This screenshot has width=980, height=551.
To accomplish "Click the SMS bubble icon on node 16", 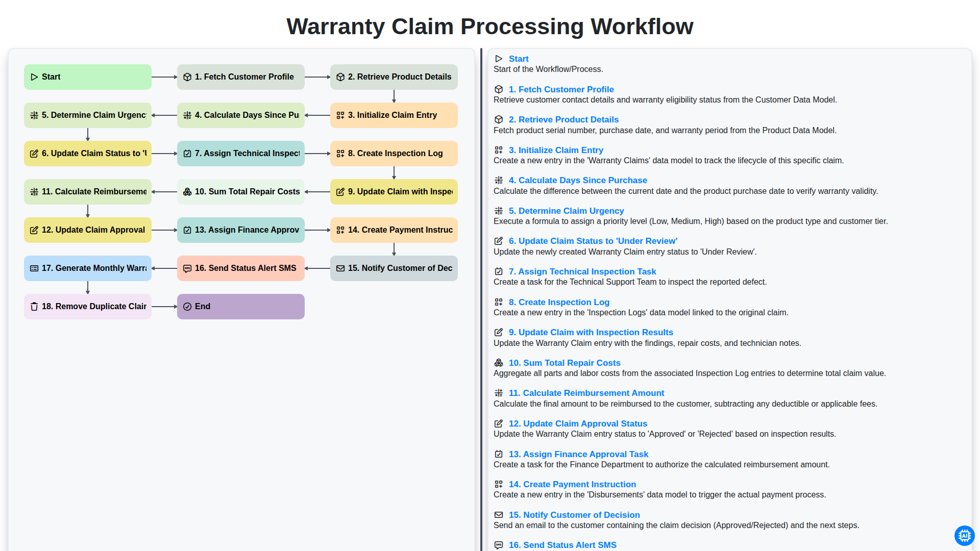I will pos(187,268).
